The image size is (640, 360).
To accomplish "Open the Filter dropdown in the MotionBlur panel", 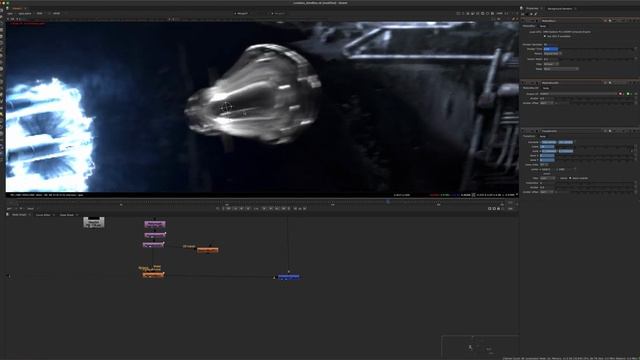I will (551, 64).
